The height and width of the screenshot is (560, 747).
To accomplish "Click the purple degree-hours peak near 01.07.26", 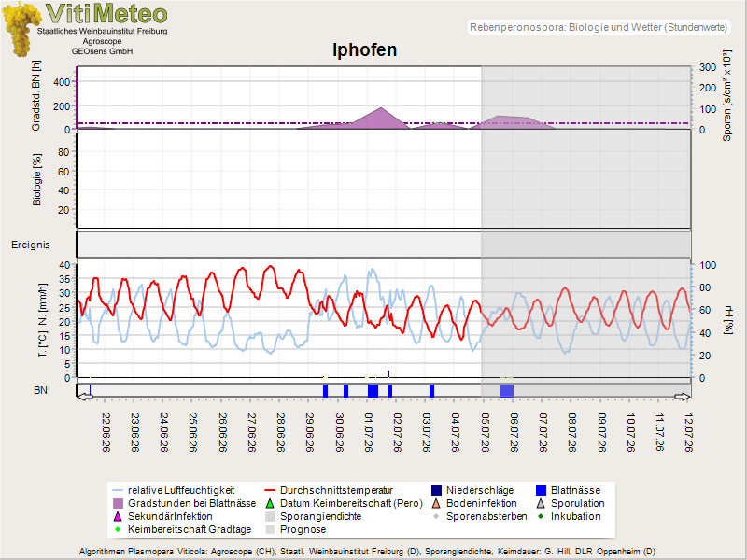I will (x=380, y=118).
